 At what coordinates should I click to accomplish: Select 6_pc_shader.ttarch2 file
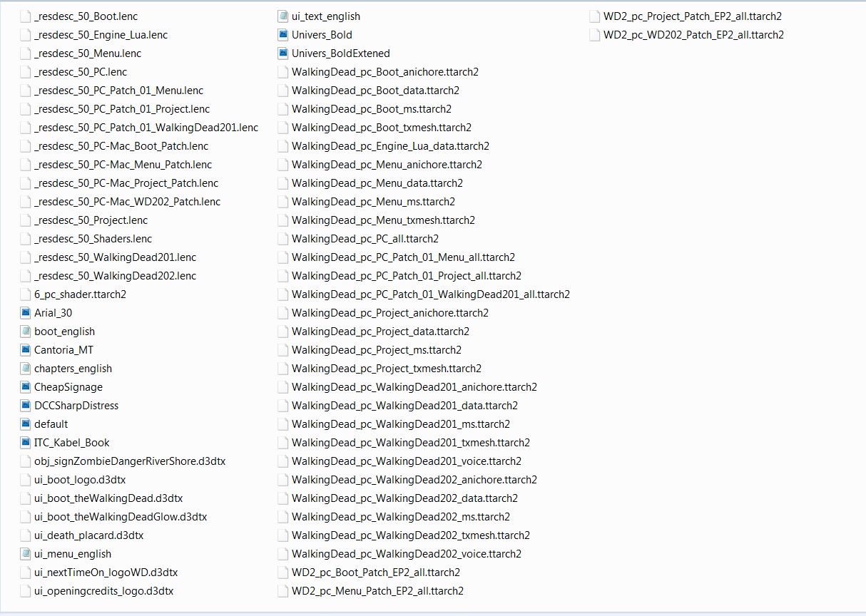pos(80,294)
